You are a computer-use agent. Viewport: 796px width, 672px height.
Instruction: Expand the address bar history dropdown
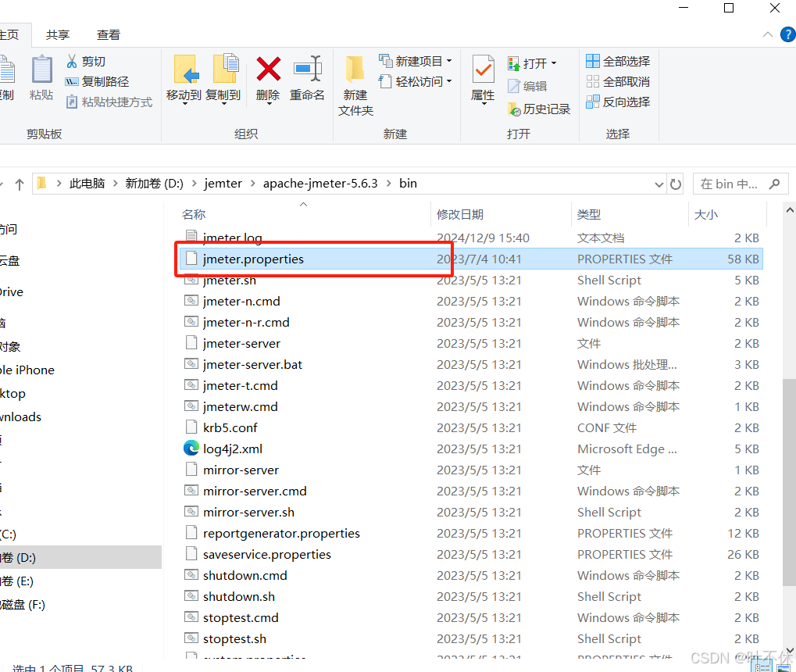(659, 184)
